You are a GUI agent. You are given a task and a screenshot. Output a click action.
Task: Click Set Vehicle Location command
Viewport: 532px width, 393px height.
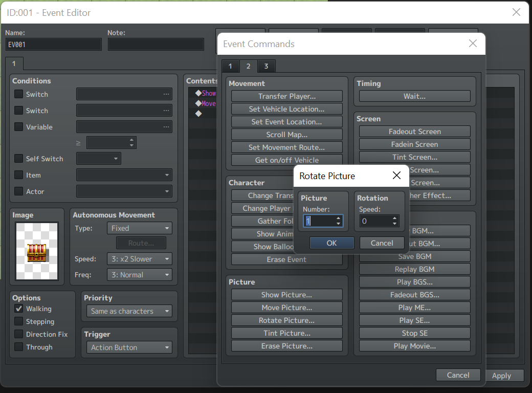tap(286, 109)
